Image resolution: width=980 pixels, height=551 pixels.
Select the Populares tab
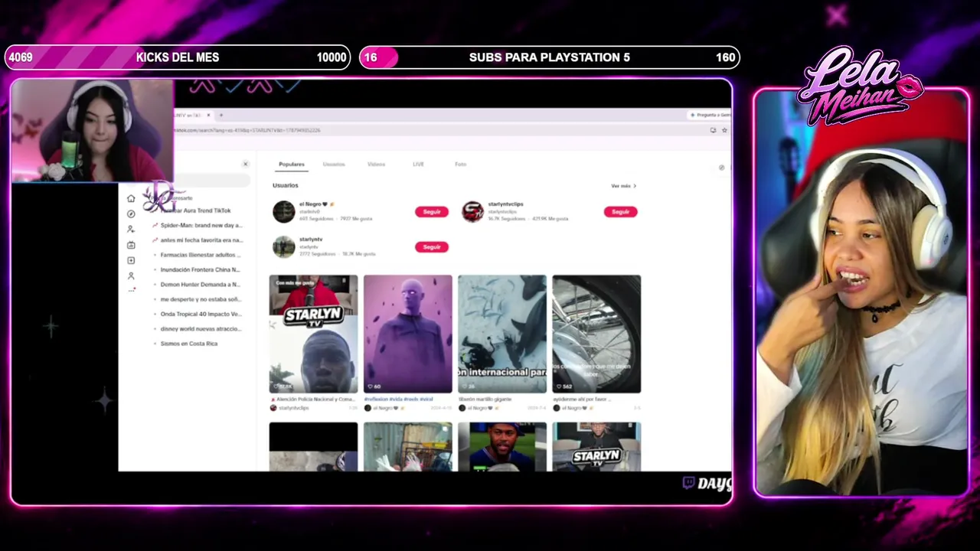[292, 165]
